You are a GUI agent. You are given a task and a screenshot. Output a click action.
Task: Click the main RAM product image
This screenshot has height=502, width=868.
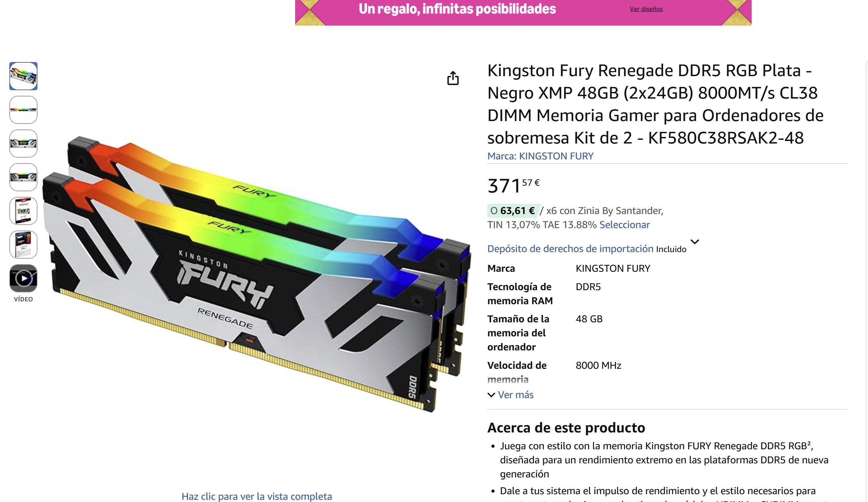click(256, 274)
